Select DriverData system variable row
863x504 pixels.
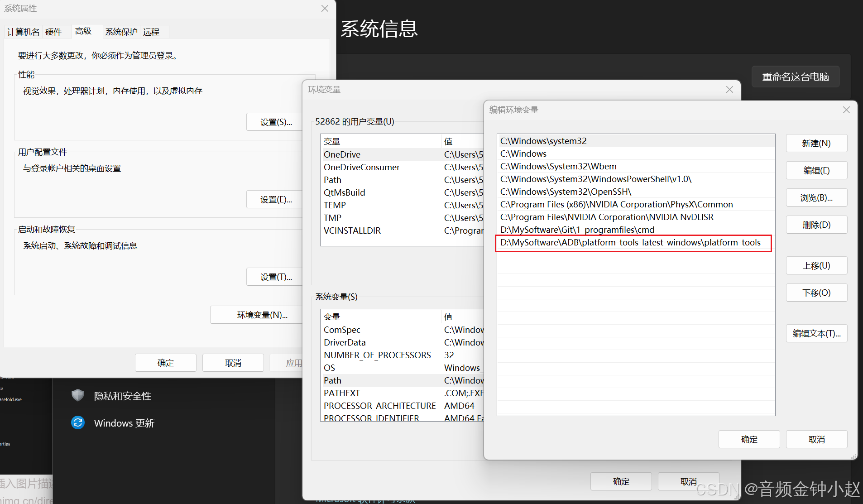[402, 342]
